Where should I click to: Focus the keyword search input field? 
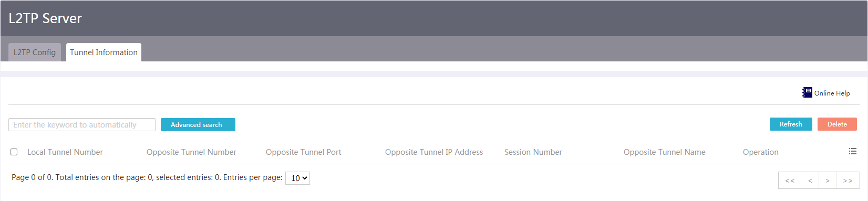click(x=82, y=125)
